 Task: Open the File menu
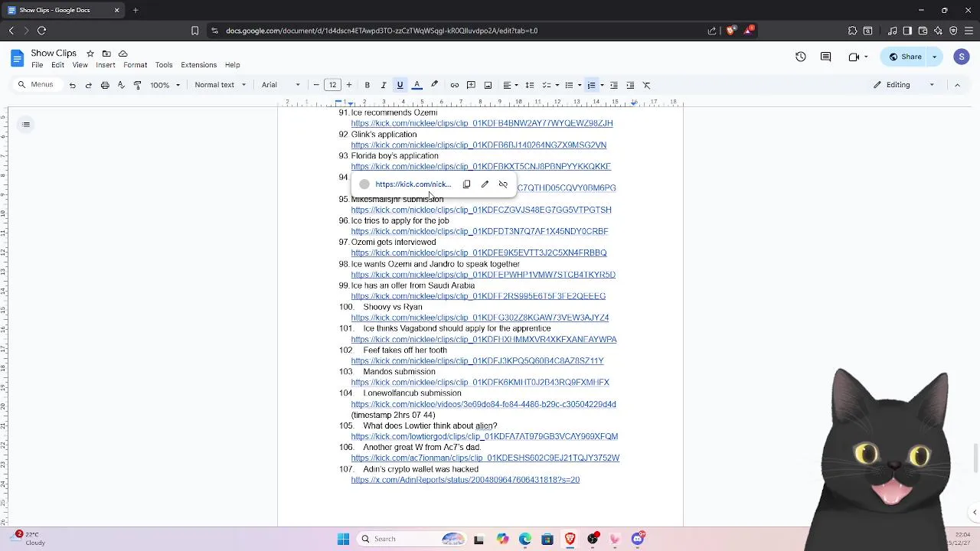click(x=37, y=65)
